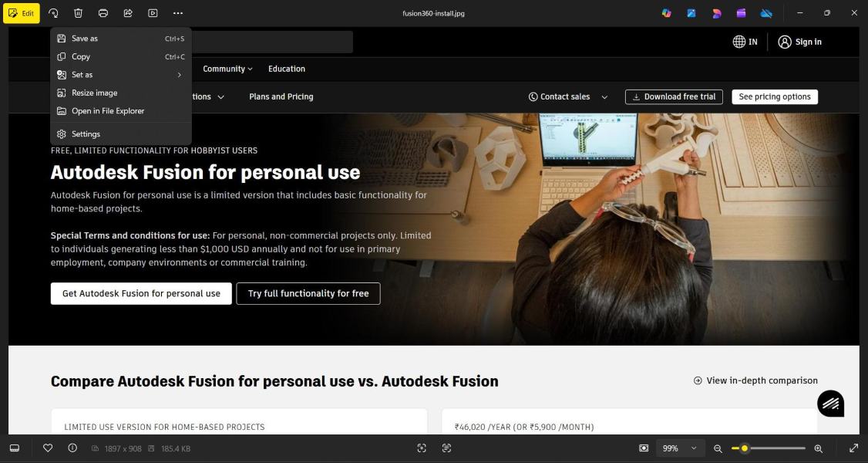The height and width of the screenshot is (463, 868).
Task: Click Plans and Pricing in the pictured page
Action: click(281, 96)
